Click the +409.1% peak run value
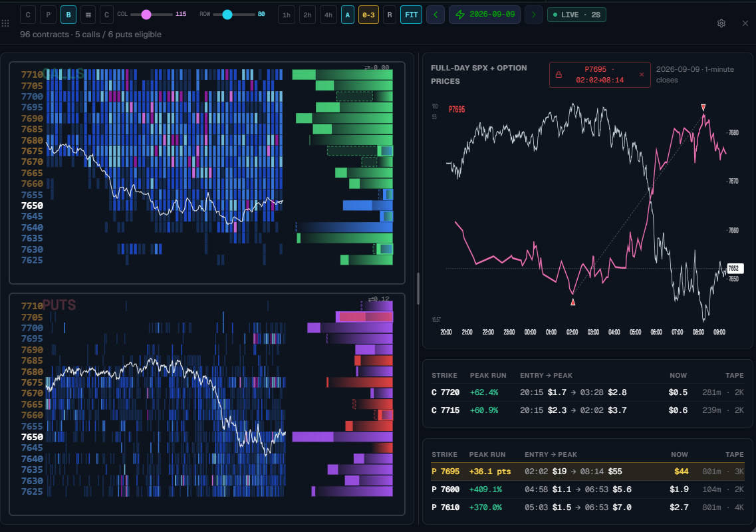This screenshot has height=532, width=756. point(485,489)
